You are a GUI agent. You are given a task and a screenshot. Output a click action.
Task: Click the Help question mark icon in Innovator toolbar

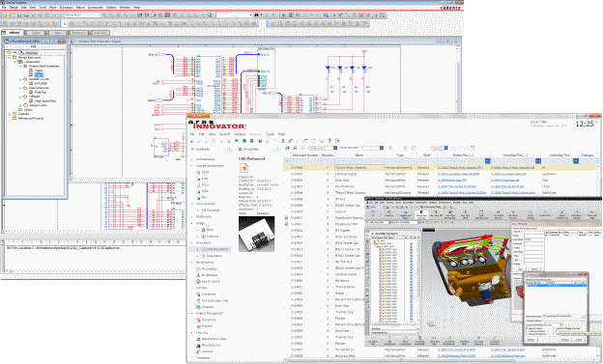click(x=330, y=141)
